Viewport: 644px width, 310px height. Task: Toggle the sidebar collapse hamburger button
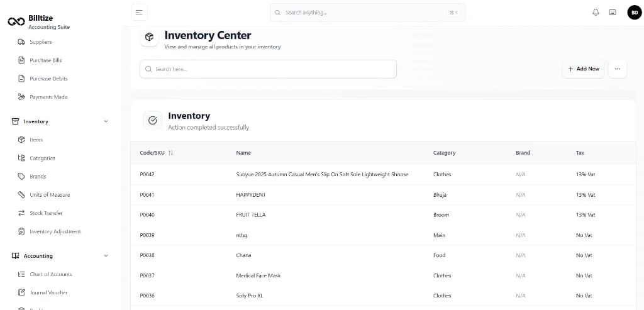tap(139, 13)
